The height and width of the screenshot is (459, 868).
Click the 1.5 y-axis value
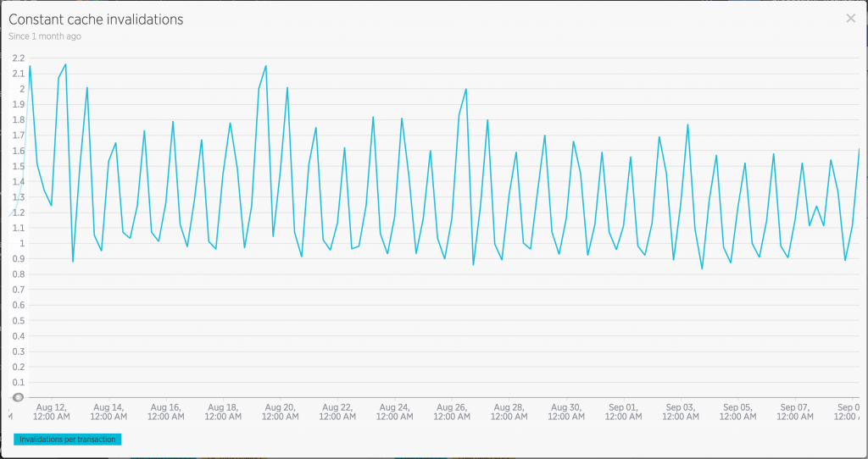coord(19,167)
